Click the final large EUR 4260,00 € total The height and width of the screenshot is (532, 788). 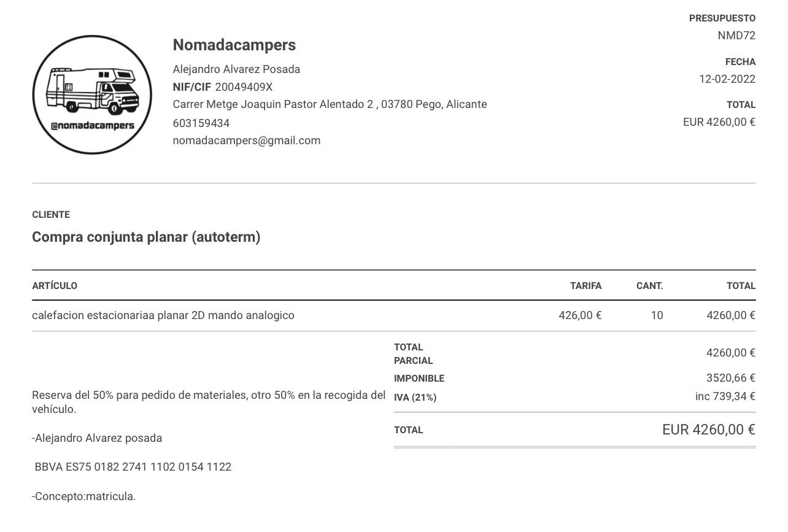click(708, 430)
